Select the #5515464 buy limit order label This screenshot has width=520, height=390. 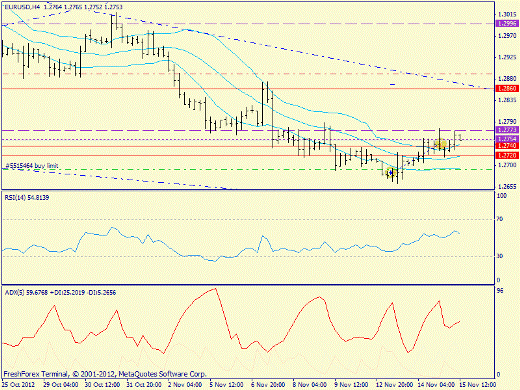click(32, 165)
